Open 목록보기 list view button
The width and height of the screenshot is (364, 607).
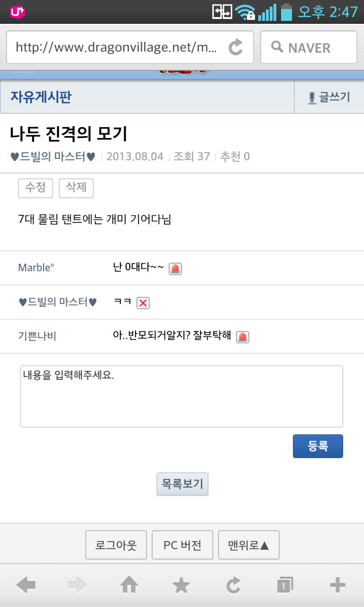pos(182,484)
